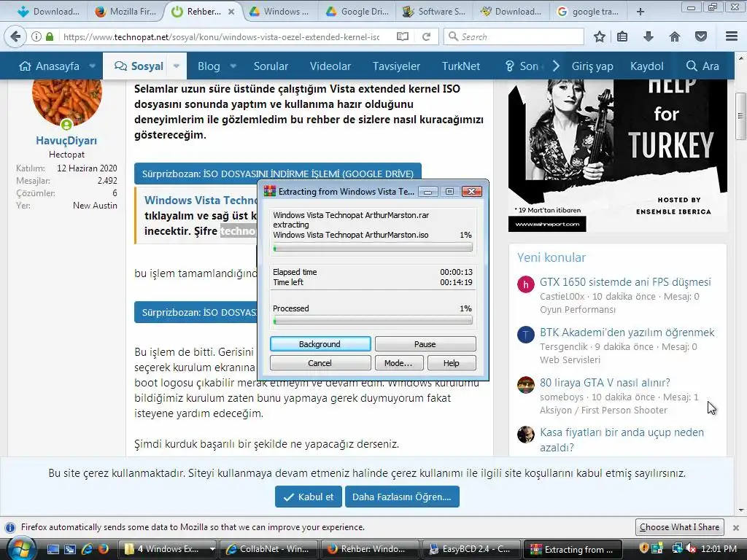Bookmark this page with the star icon
Image resolution: width=747 pixels, height=560 pixels.
point(600,36)
